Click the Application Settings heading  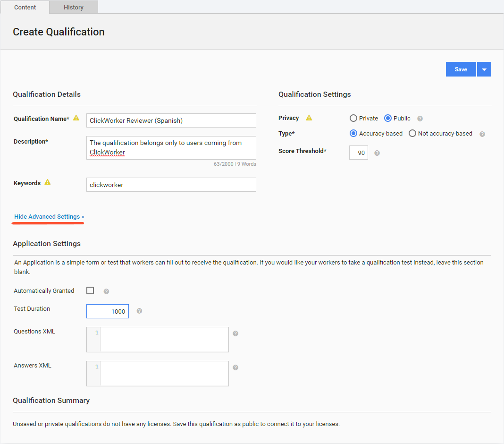47,244
